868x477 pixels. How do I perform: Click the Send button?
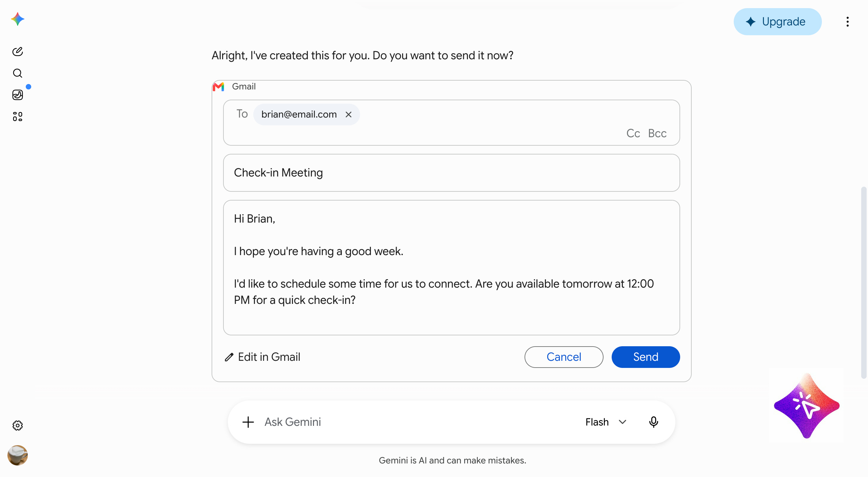[646, 357]
